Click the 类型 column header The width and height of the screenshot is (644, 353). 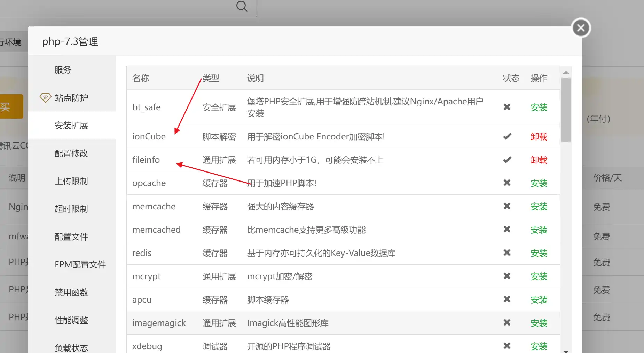pyautogui.click(x=211, y=78)
